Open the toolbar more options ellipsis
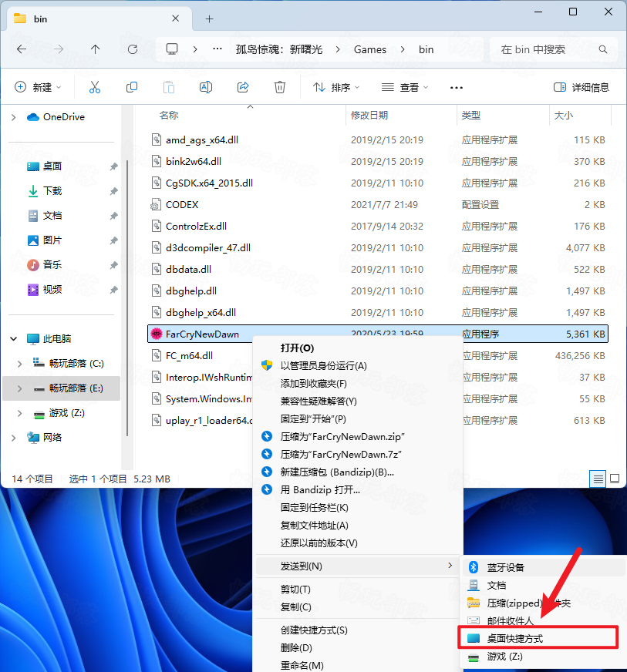Viewport: 627px width, 672px height. (457, 87)
